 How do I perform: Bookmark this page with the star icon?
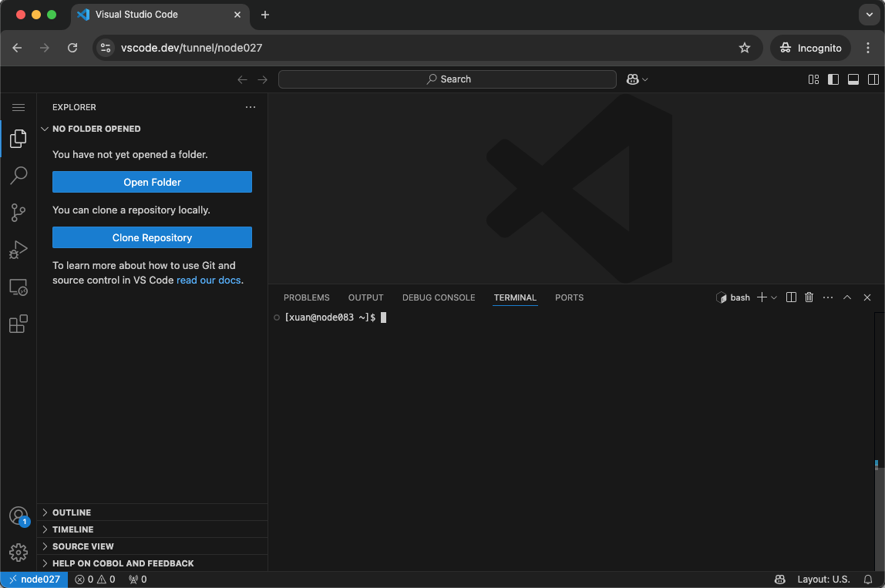point(745,48)
